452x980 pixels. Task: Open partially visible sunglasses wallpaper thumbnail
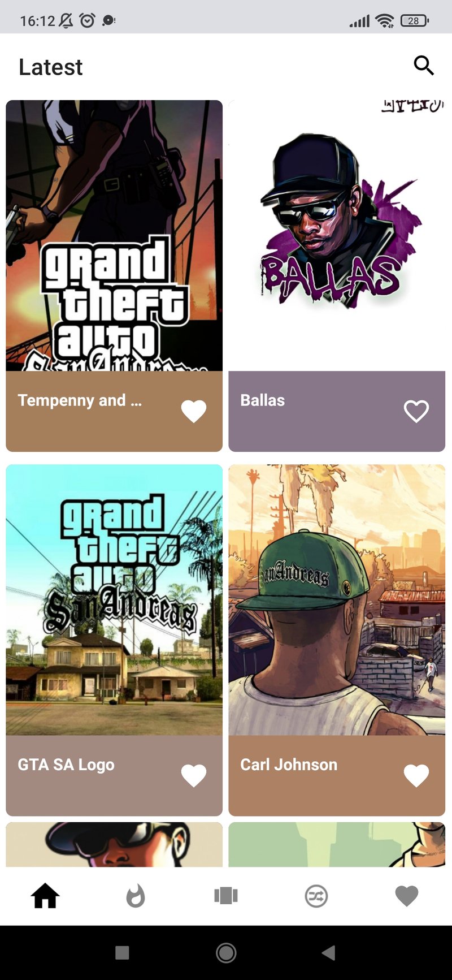click(x=114, y=844)
